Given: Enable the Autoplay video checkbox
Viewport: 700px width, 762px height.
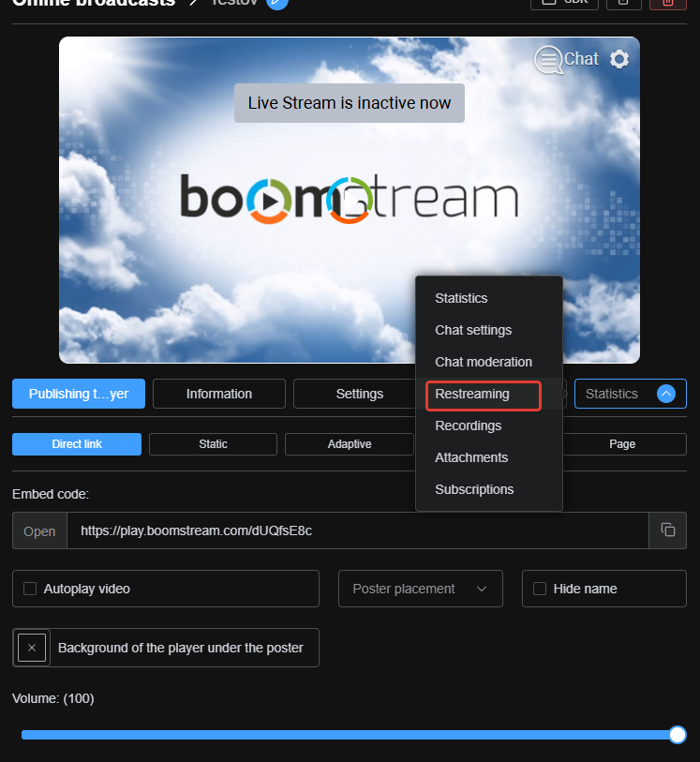Looking at the screenshot, I should (x=30, y=589).
